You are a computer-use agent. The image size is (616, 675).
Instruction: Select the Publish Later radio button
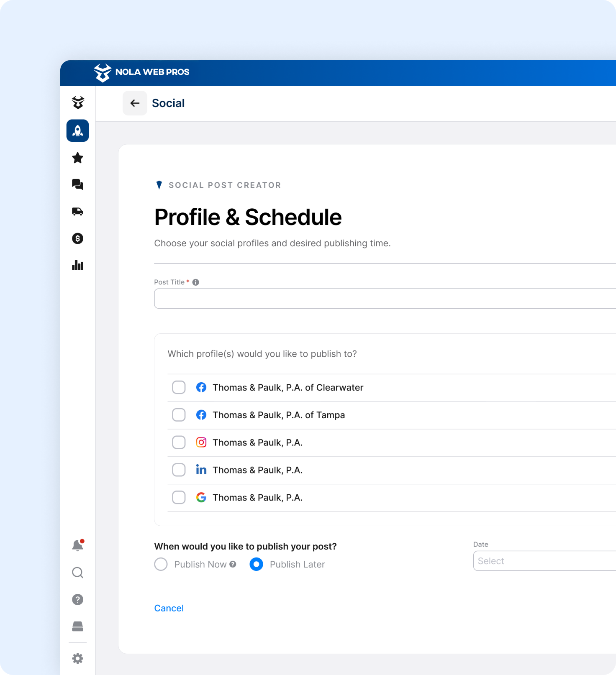coord(256,564)
